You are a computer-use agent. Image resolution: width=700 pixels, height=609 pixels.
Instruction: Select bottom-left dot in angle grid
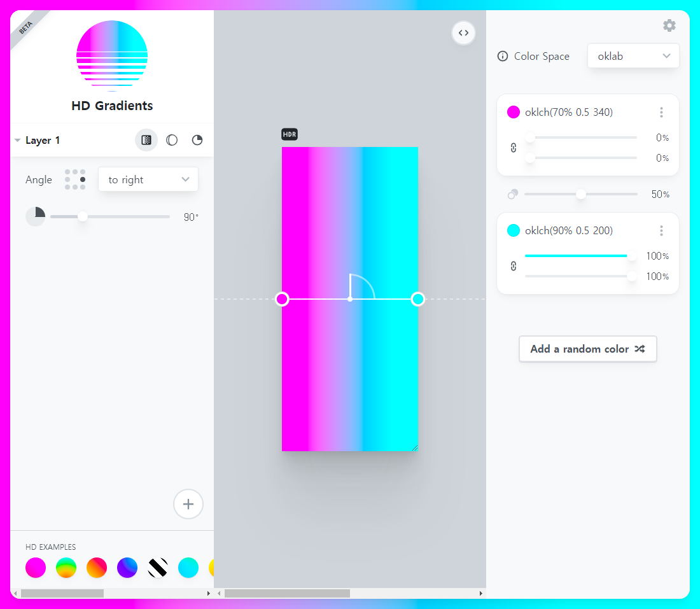[x=67, y=187]
